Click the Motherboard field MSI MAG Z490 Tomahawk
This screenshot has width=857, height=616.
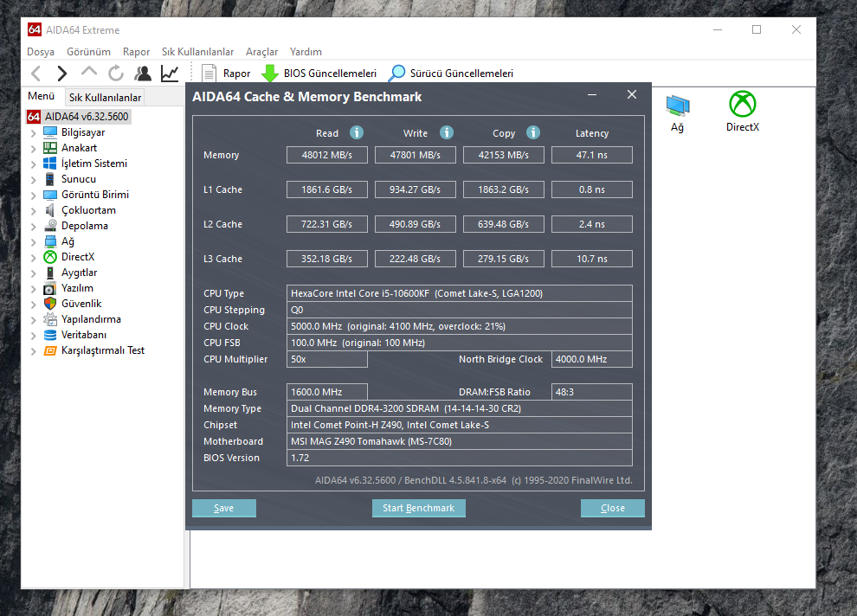459,441
